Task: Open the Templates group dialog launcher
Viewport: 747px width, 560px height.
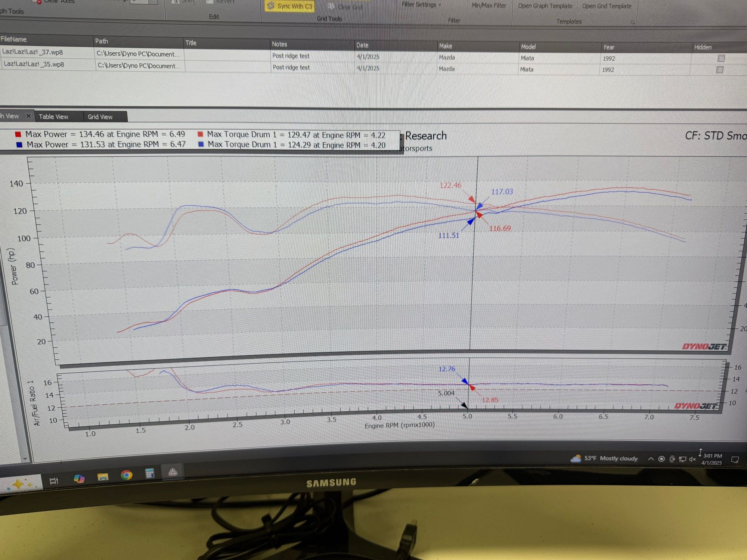Action: 632,22
